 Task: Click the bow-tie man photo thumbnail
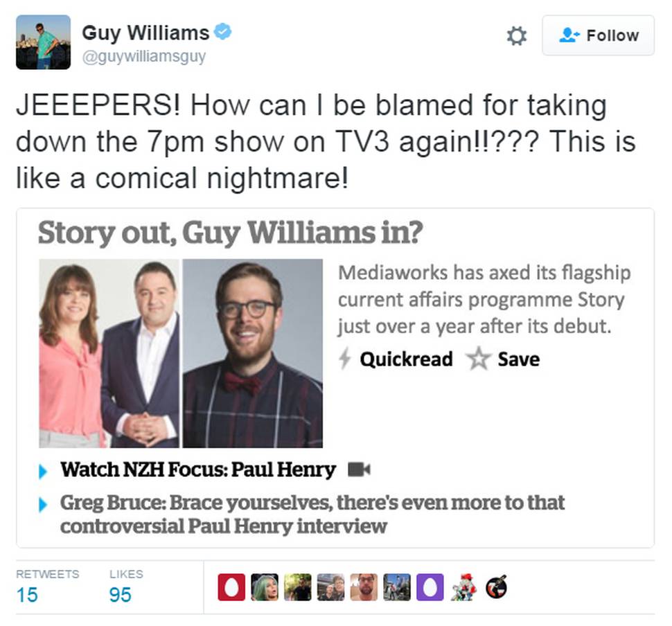point(253,353)
